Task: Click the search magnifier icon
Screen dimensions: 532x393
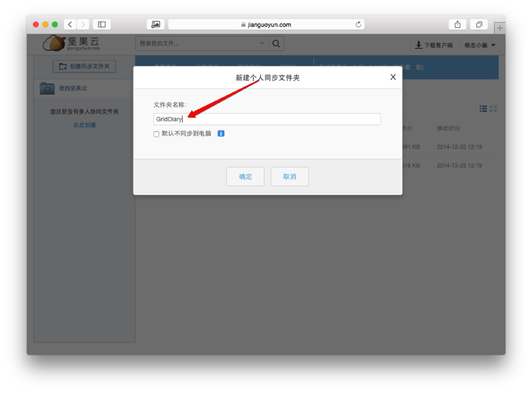Action: pyautogui.click(x=276, y=43)
